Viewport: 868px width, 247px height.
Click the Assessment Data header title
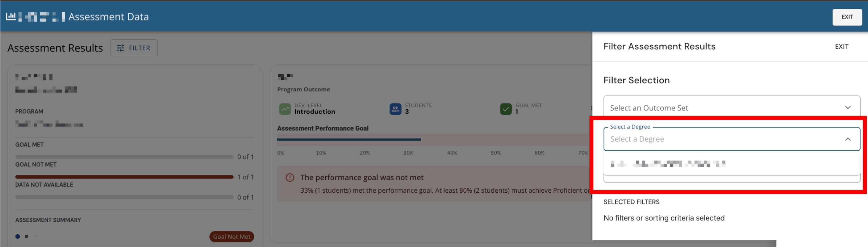click(x=109, y=16)
